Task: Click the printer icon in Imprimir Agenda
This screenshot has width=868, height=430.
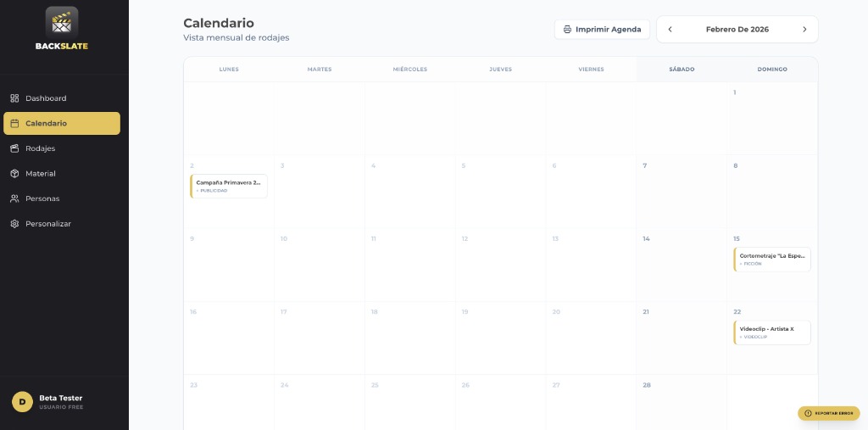Action: [x=567, y=30]
